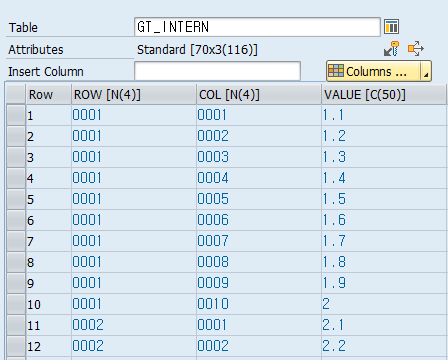Select row 8 using its row selector
The image size is (448, 360).
click(16, 262)
